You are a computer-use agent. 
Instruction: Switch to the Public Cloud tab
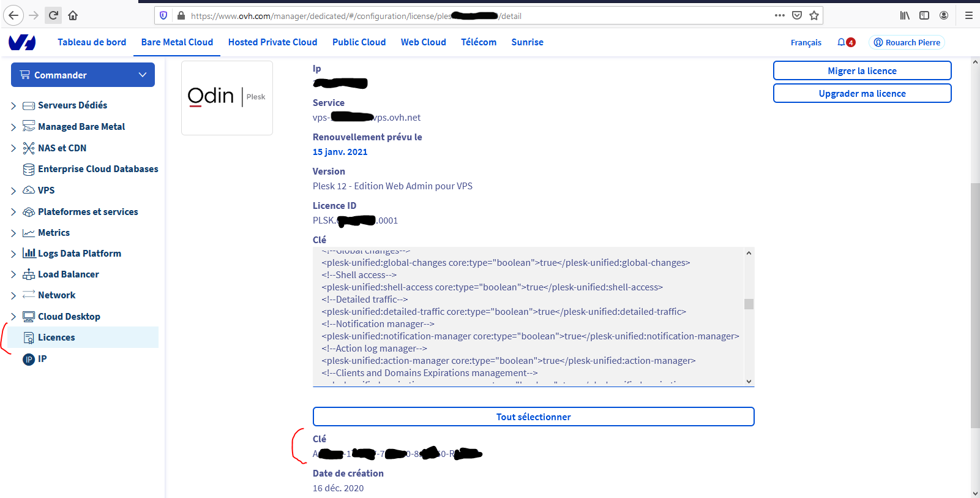click(x=359, y=42)
